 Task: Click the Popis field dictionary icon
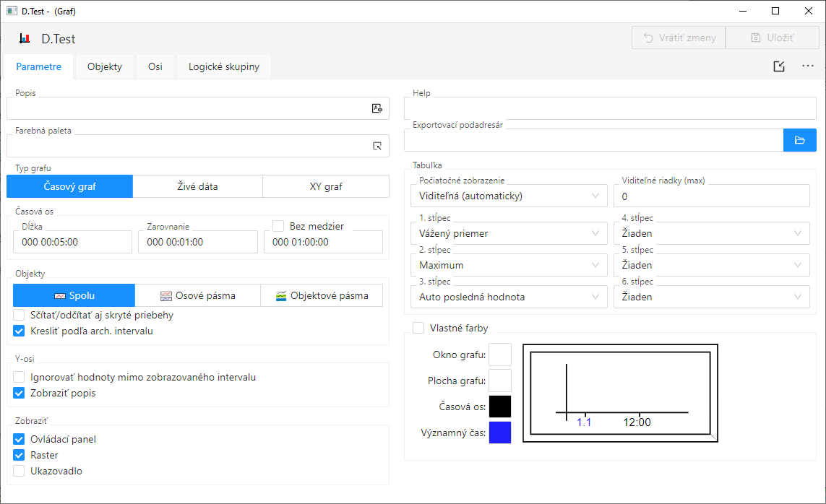pyautogui.click(x=377, y=108)
